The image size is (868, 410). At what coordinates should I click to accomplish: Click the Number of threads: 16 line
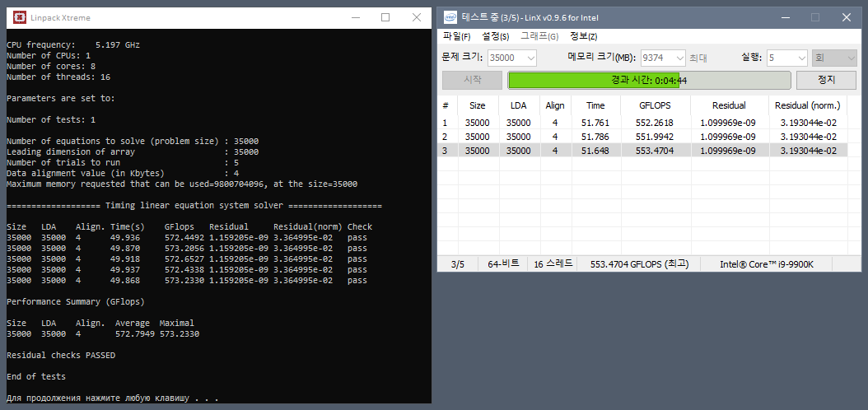(x=58, y=77)
